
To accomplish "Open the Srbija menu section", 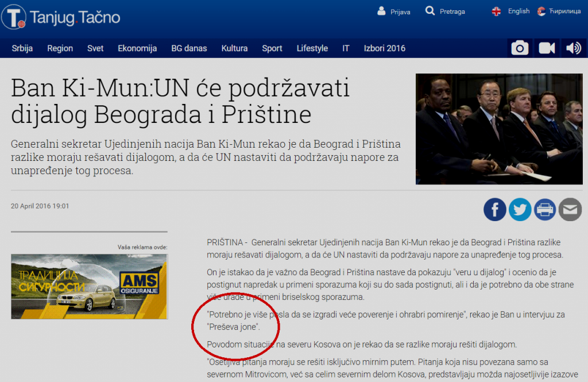I will pyautogui.click(x=22, y=48).
